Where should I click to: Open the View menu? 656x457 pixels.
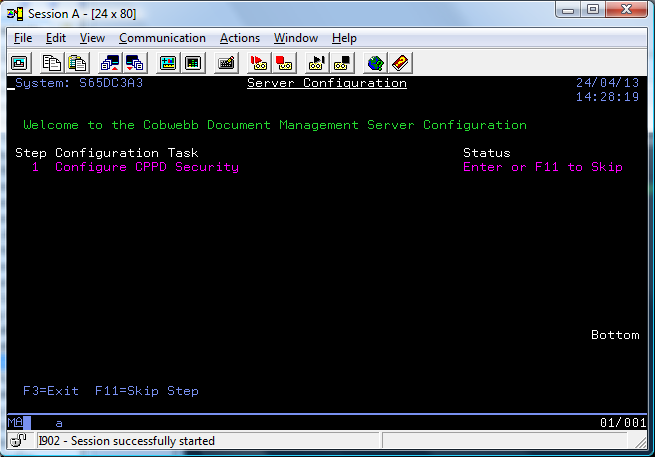(92, 38)
